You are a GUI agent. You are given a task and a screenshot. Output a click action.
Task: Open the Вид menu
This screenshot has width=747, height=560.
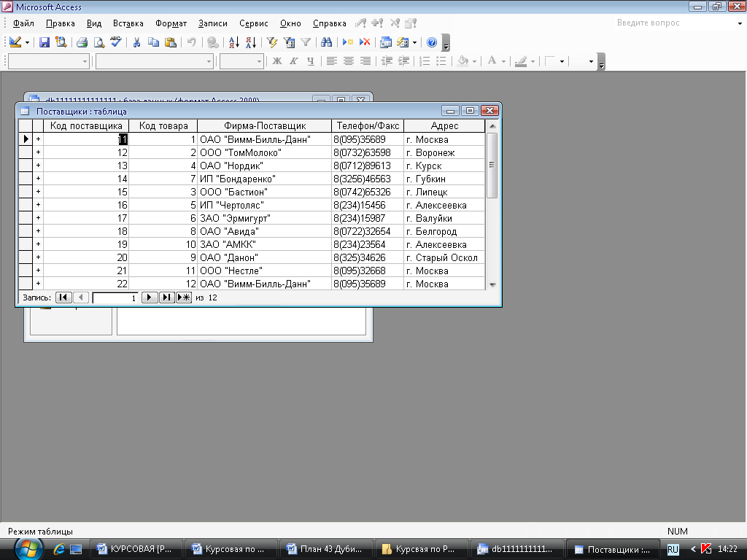pos(94,23)
